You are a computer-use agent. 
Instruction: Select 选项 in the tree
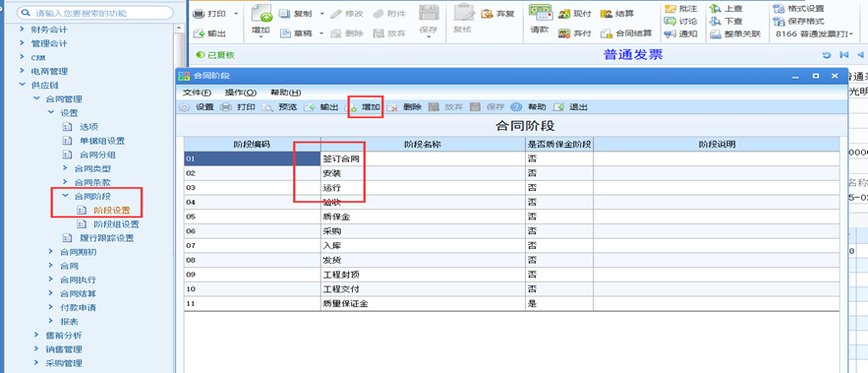[x=89, y=127]
